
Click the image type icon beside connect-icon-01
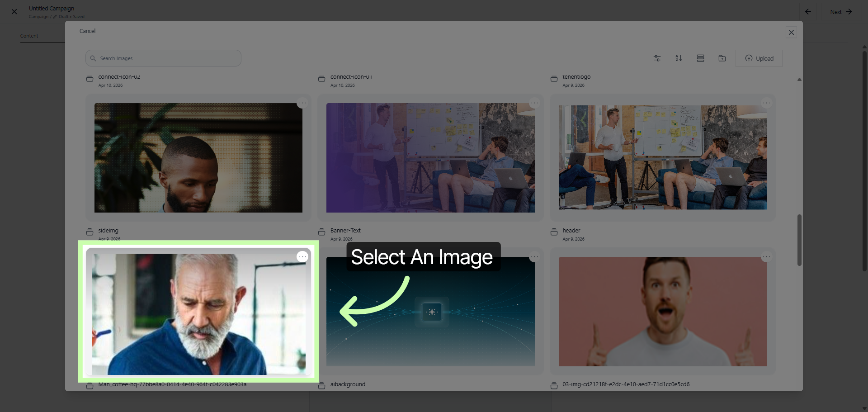[x=322, y=79]
